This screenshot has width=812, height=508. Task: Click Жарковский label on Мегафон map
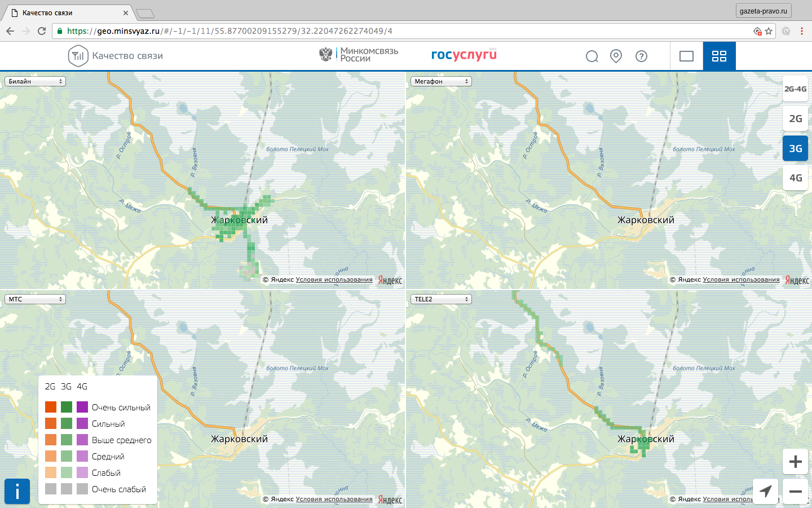coord(646,220)
